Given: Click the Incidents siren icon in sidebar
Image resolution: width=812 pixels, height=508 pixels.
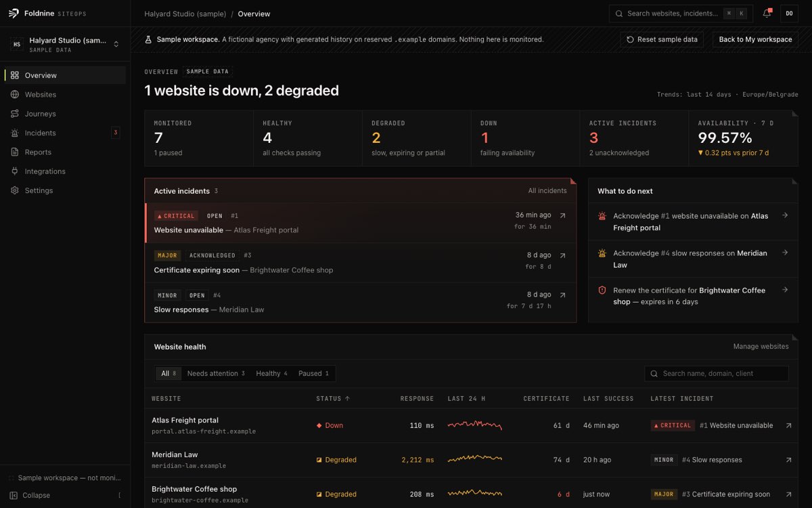Looking at the screenshot, I should (x=15, y=133).
